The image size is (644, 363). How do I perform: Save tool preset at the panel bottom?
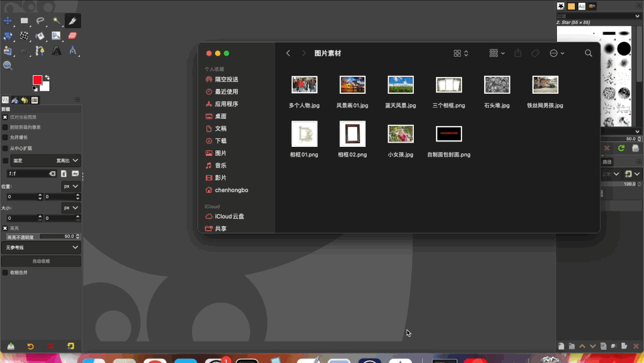coord(11,346)
